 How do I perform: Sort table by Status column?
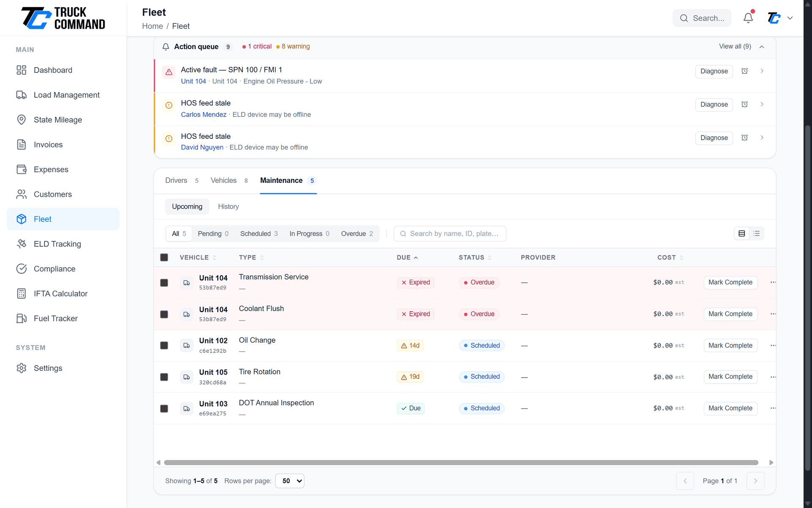tap(475, 257)
